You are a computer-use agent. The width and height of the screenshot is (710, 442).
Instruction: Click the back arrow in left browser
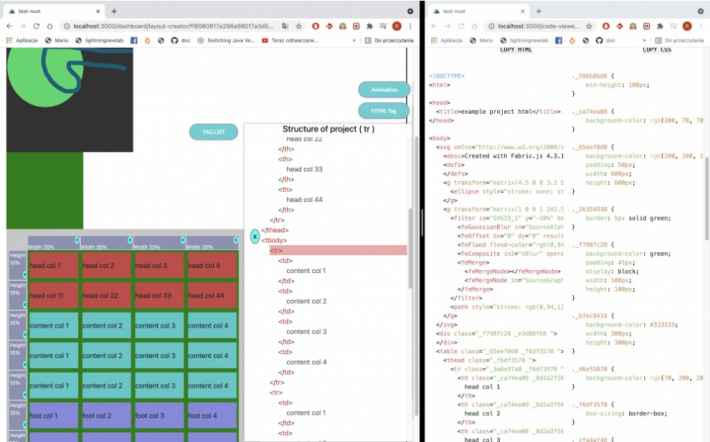click(x=9, y=25)
